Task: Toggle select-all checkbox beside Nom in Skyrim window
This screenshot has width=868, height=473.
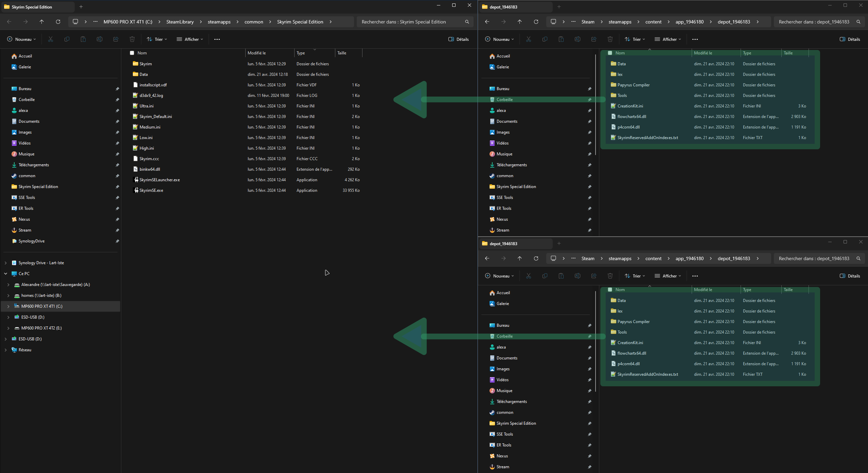Action: pyautogui.click(x=132, y=53)
